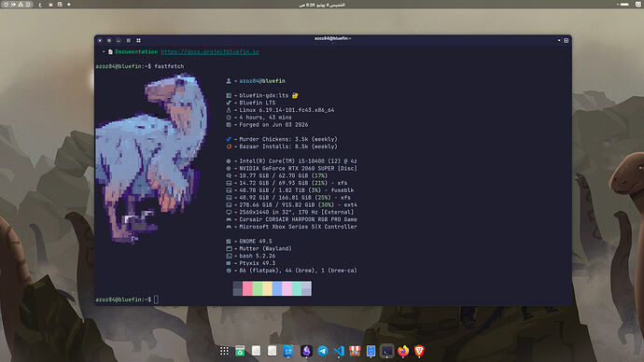Click the bluefin-gdx:lts line
The image size is (644, 362).
(262, 95)
